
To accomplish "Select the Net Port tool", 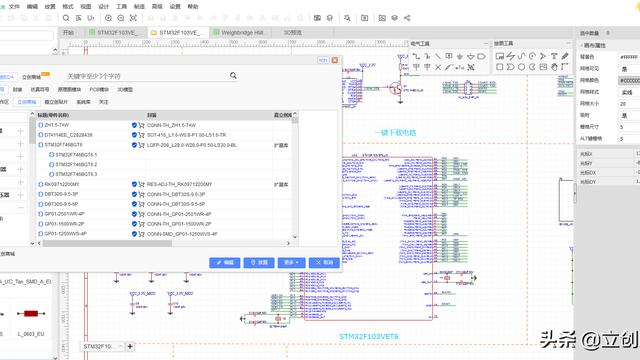I will tap(482, 56).
